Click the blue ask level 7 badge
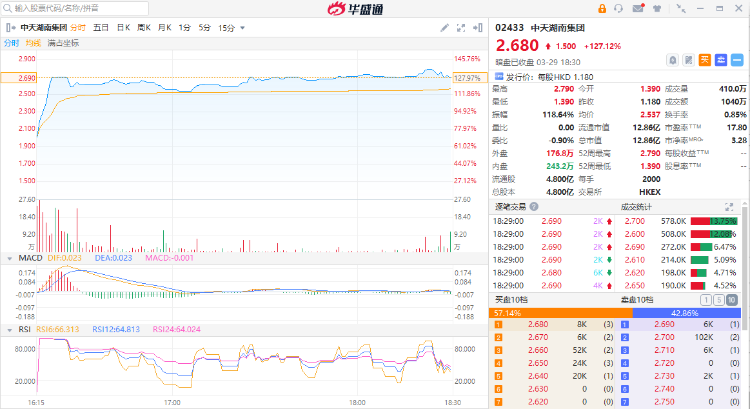The width and height of the screenshot is (750, 409). pyautogui.click(x=625, y=402)
